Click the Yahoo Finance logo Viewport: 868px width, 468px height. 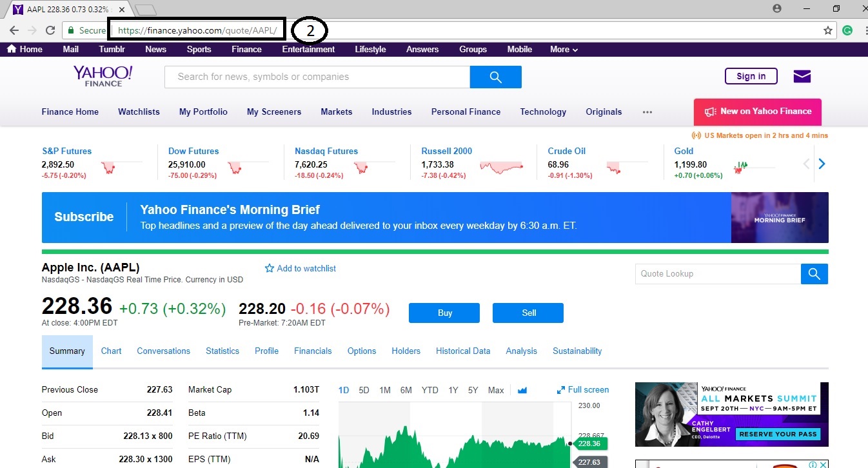click(x=103, y=75)
